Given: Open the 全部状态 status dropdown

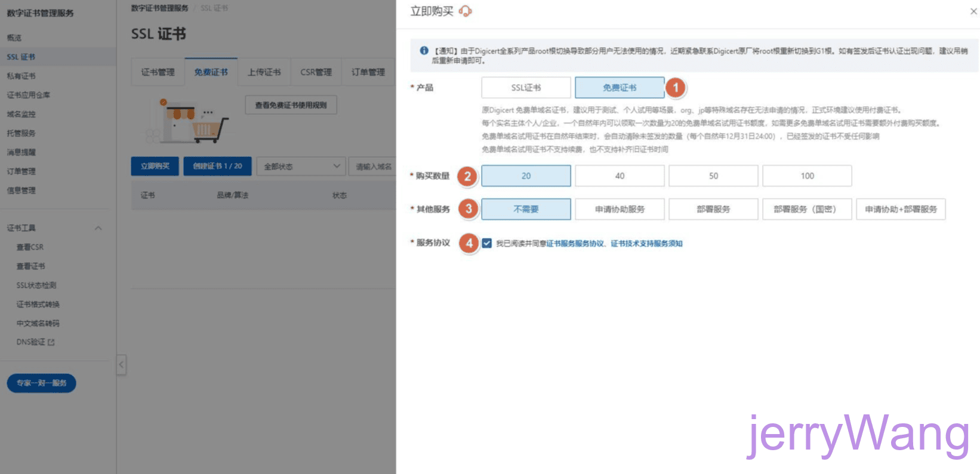Looking at the screenshot, I should (301, 166).
